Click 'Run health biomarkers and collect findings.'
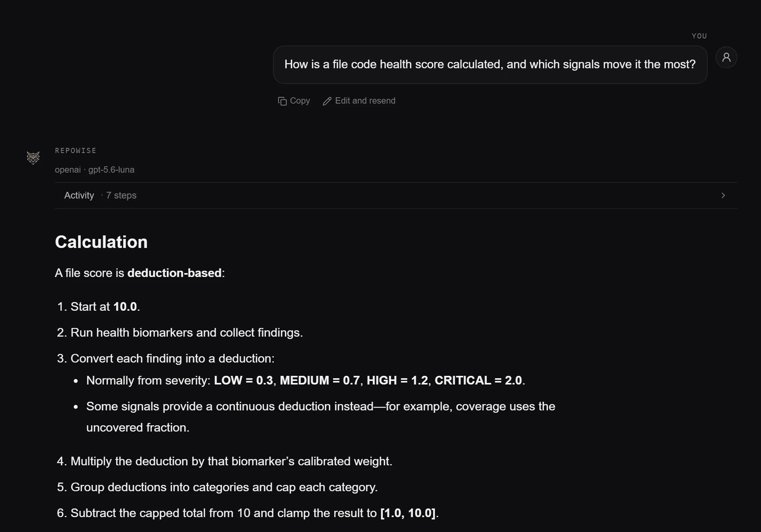Viewport: 761px width, 532px height. [187, 333]
